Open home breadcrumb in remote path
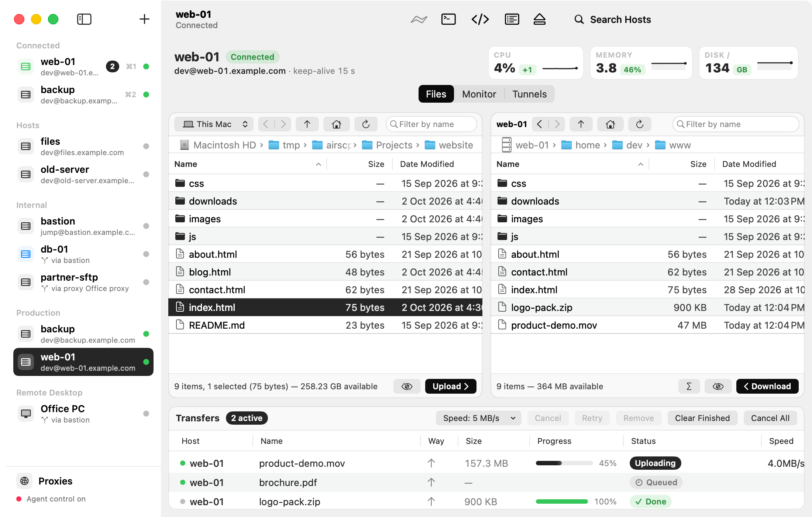 (x=581, y=145)
